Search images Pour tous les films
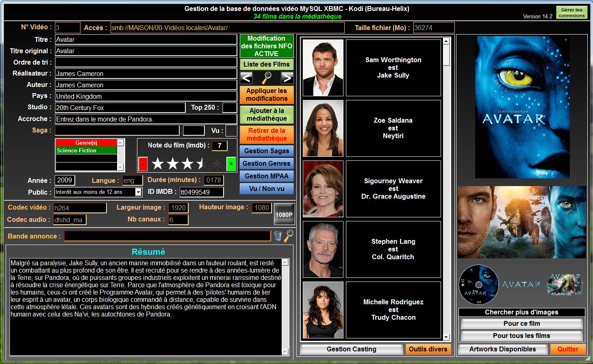593x364 pixels. (522, 336)
